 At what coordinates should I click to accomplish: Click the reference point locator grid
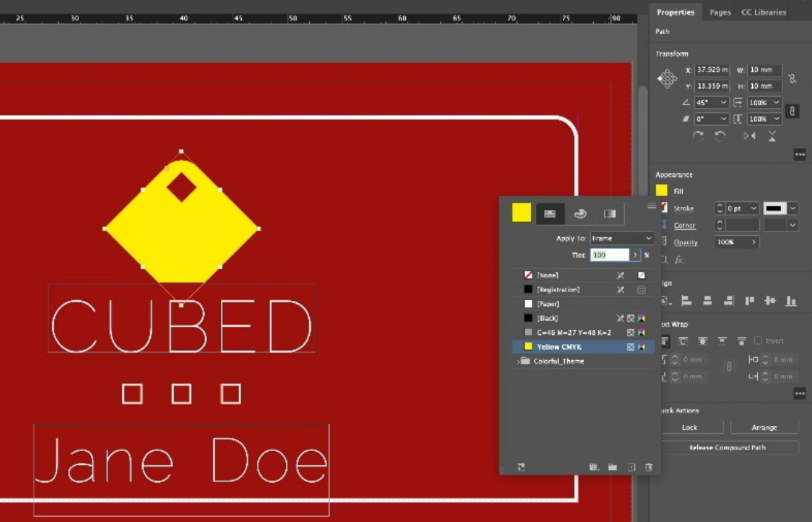point(668,78)
